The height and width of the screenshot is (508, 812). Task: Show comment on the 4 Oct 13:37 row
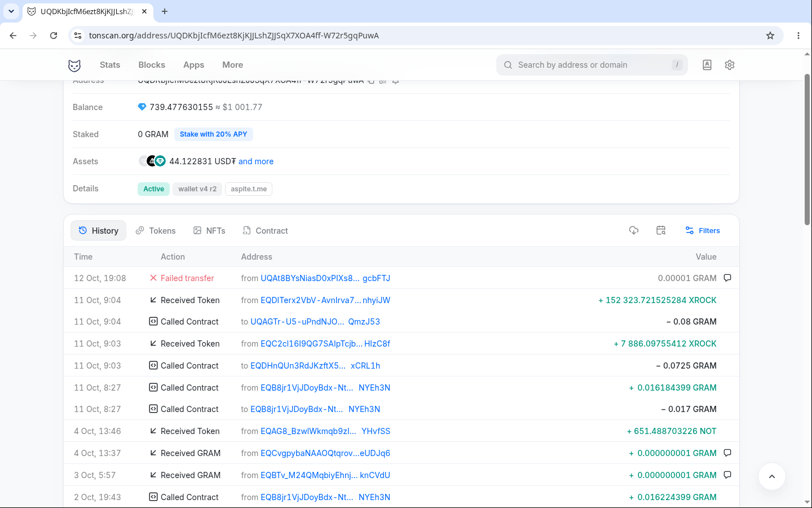point(727,453)
